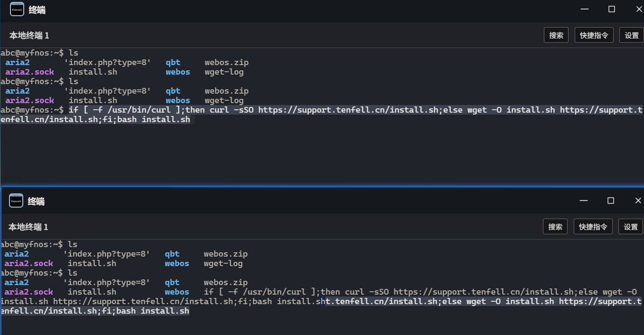Click the terminal app icon in lower window

coord(16,201)
